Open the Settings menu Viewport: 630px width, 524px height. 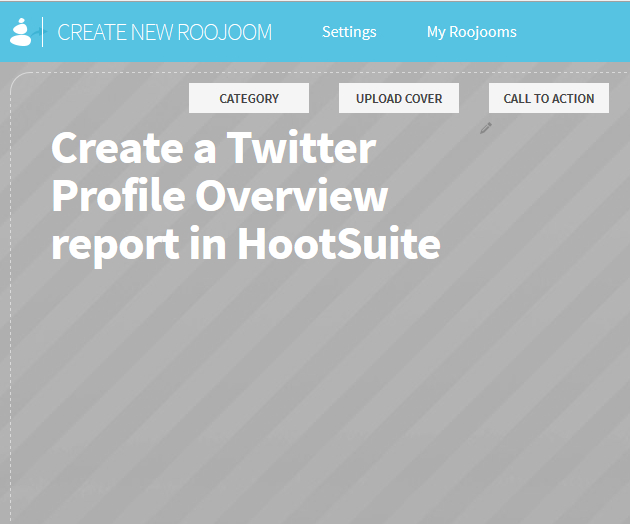tap(349, 32)
